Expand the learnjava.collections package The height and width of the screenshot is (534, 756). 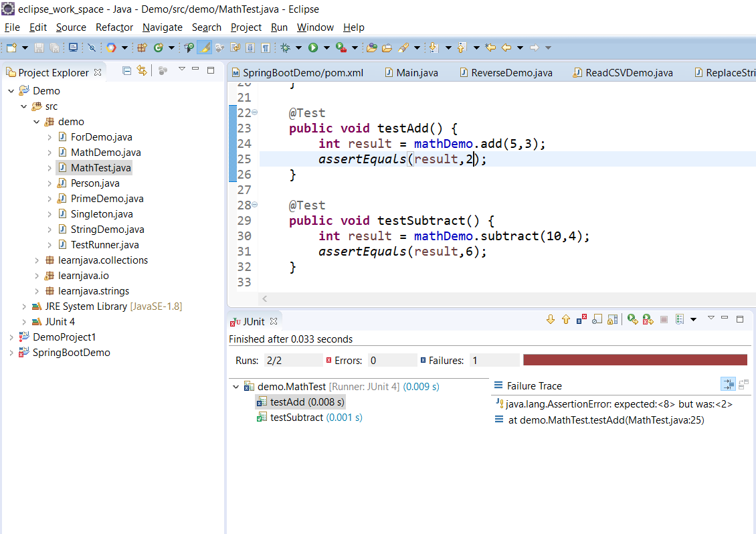click(x=37, y=260)
